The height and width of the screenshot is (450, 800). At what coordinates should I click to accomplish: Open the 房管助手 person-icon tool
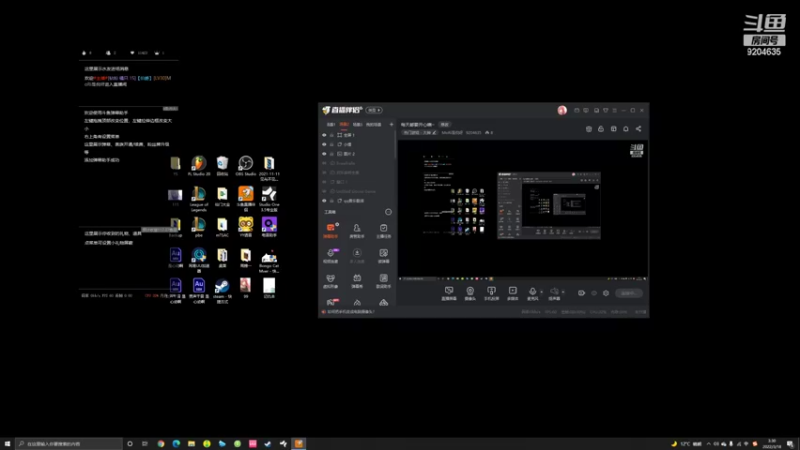click(357, 230)
